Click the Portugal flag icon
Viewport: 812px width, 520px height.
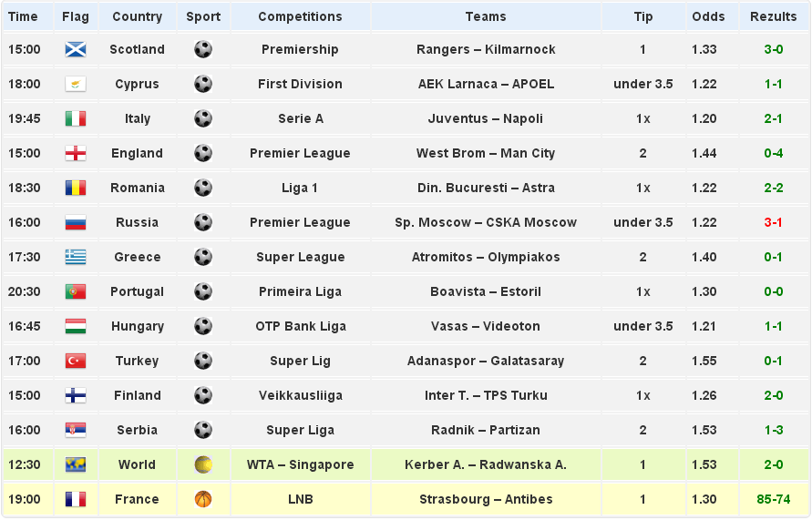point(76,291)
